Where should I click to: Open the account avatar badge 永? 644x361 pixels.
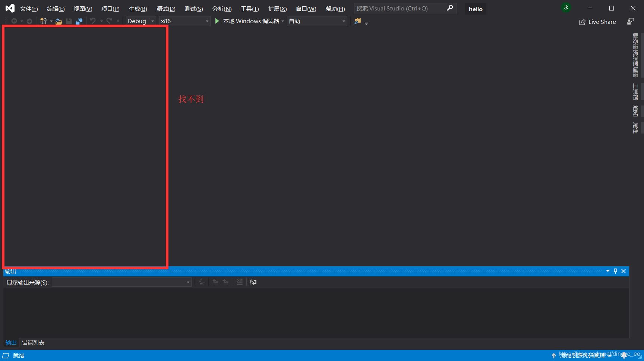[566, 8]
